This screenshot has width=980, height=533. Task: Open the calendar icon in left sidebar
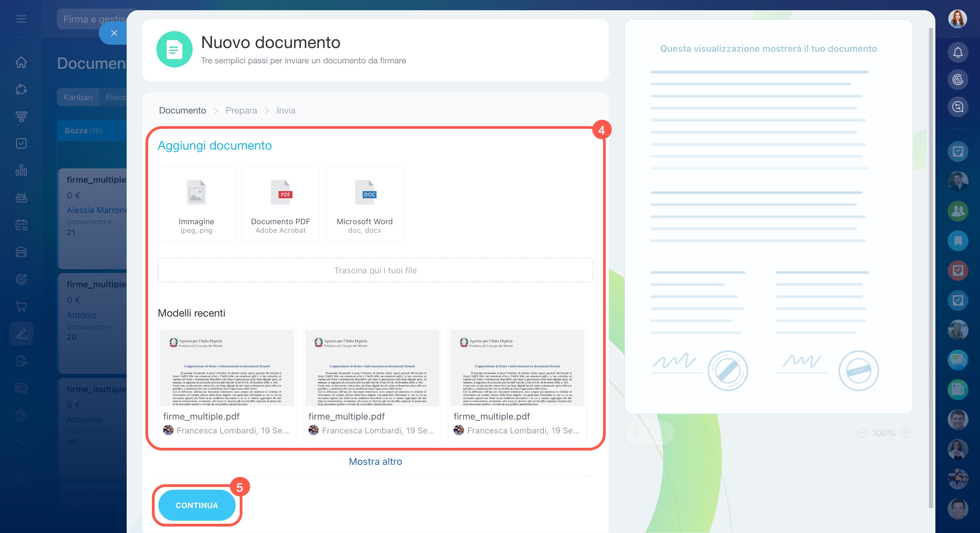pos(21,225)
